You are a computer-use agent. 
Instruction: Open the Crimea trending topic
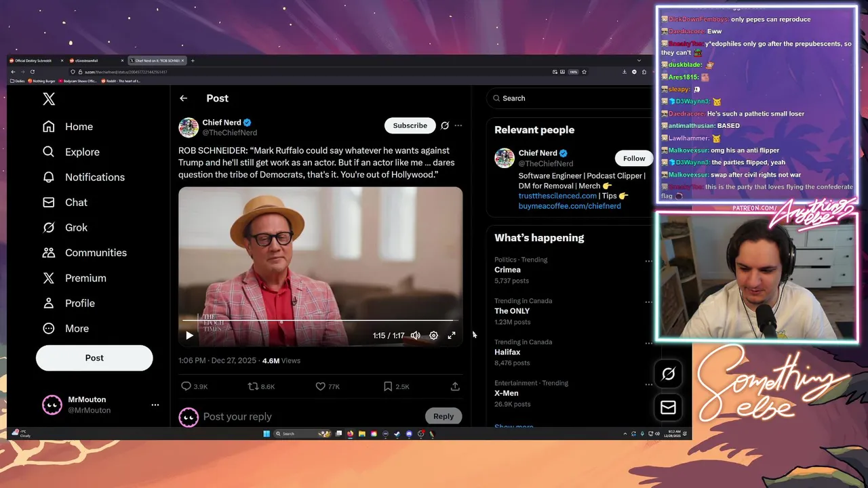click(x=507, y=270)
